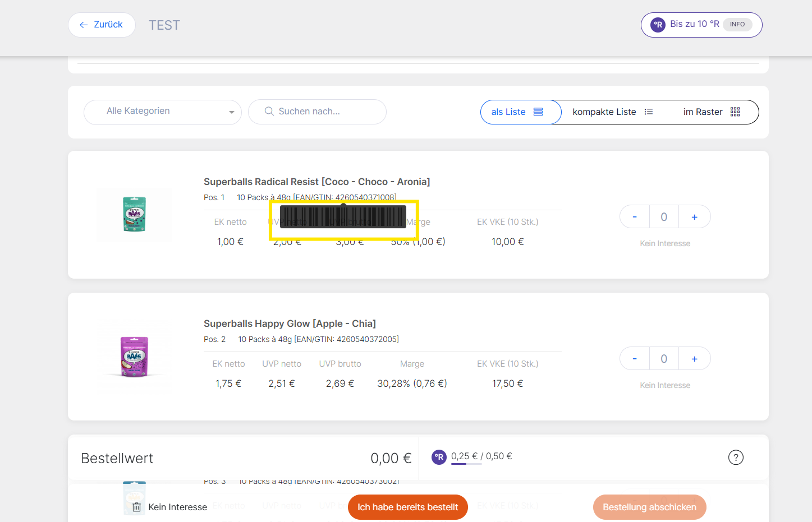812x522 pixels.
Task: Click the Bestellung abschicken button
Action: click(x=649, y=507)
